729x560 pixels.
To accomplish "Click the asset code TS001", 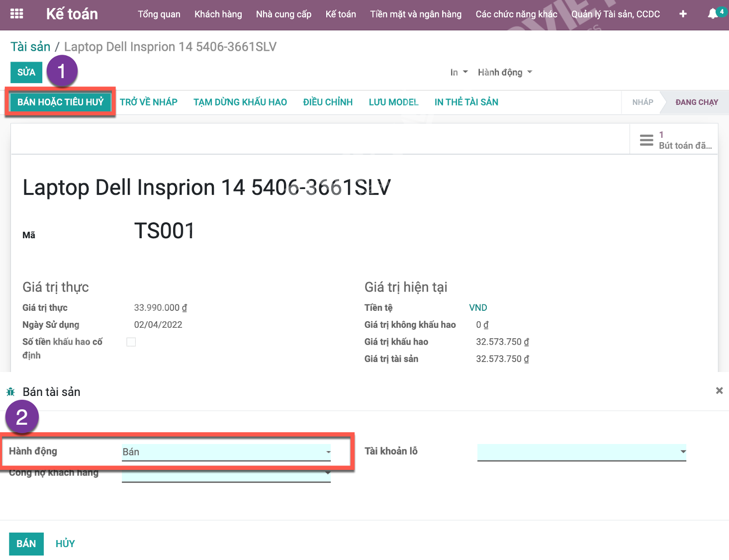I will point(165,231).
